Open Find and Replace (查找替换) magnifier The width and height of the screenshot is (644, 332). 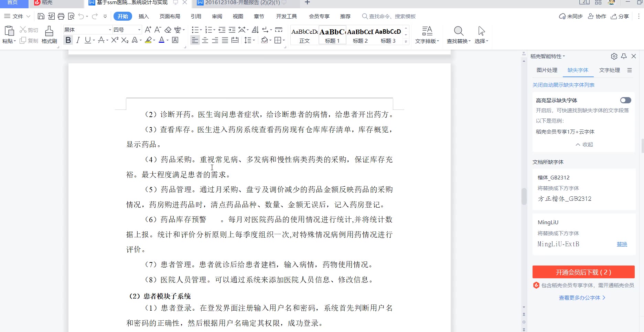[x=458, y=31]
